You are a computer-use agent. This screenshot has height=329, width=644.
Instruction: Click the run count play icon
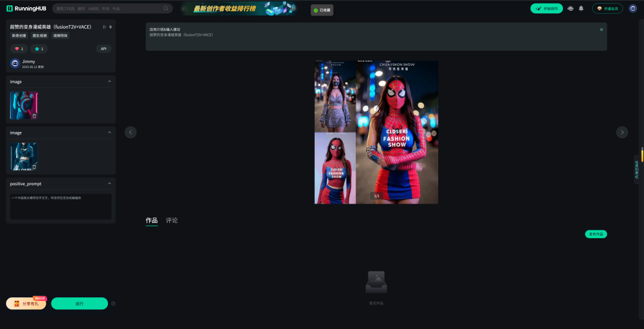[104, 27]
